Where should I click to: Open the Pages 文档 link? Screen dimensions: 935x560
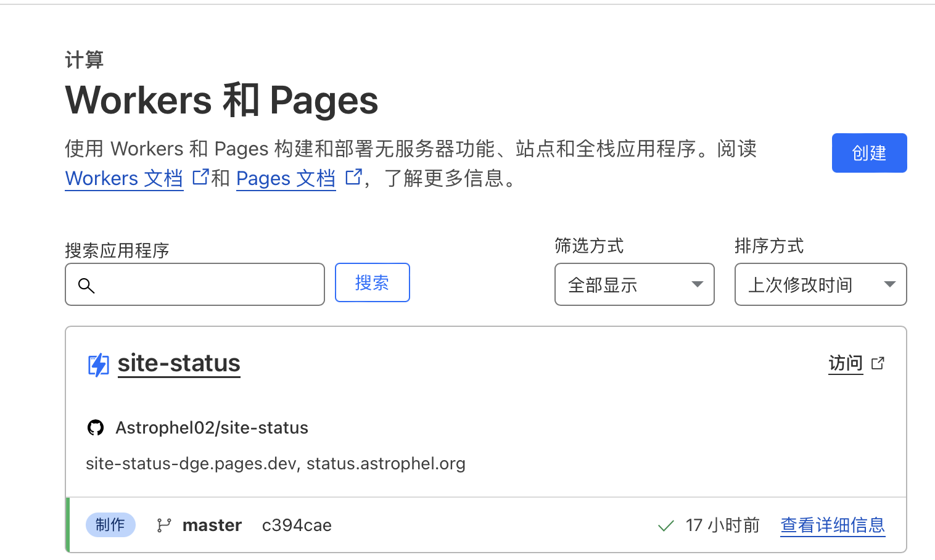click(x=286, y=178)
